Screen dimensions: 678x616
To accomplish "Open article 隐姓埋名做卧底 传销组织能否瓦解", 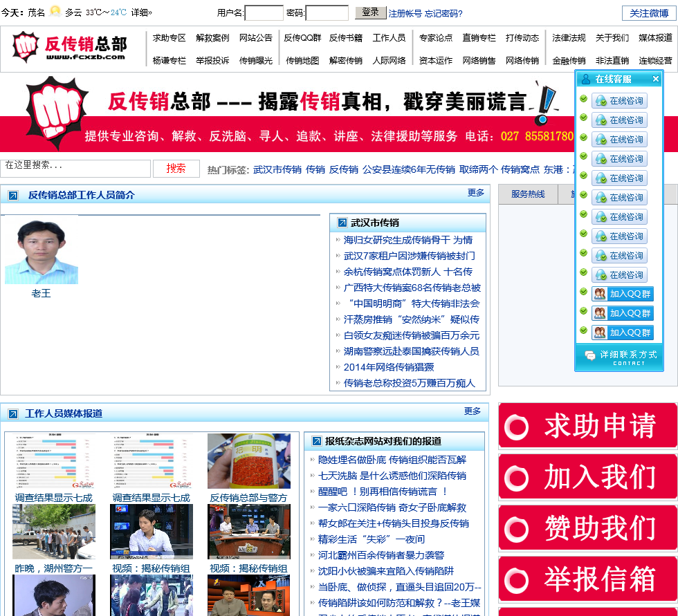I will [392, 460].
